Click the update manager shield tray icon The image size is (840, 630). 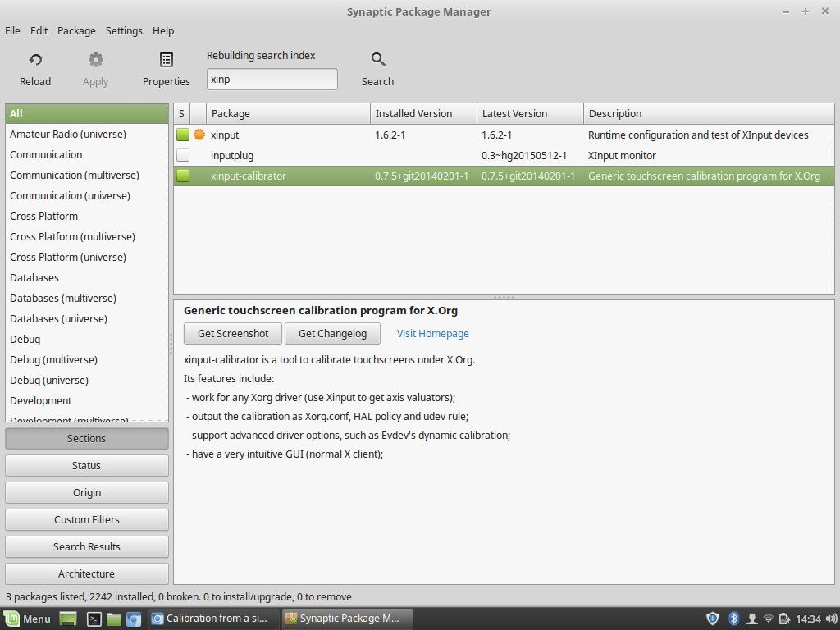pos(713,619)
